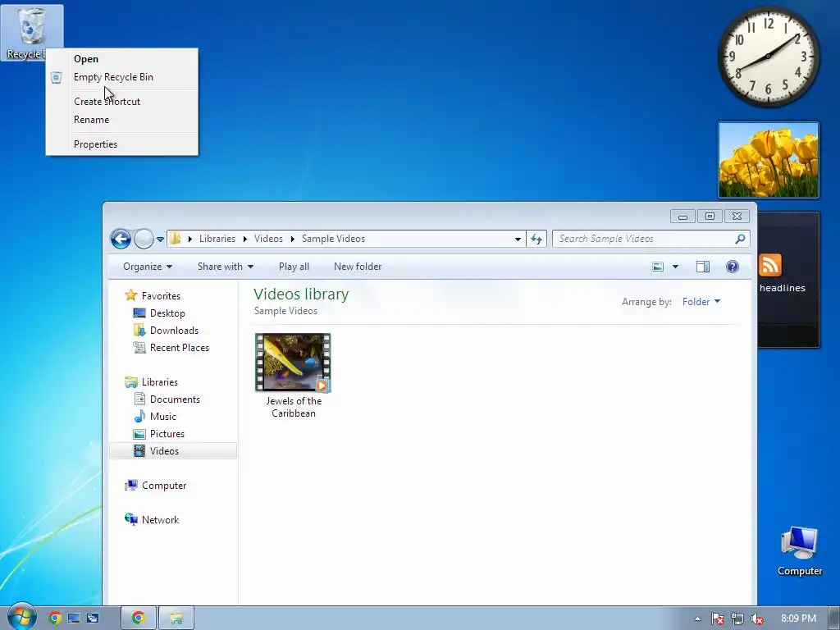840x630 pixels.
Task: Focus the Search Sample Videos field
Action: point(651,239)
